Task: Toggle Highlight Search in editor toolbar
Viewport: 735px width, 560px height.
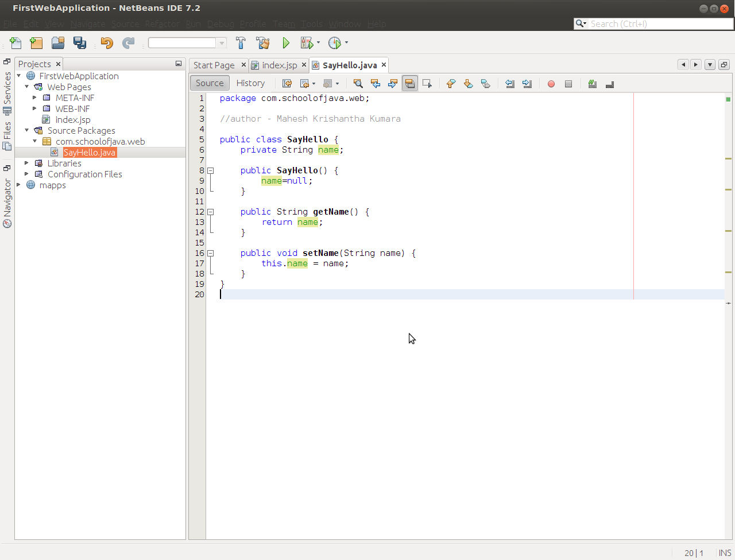Action: click(410, 84)
